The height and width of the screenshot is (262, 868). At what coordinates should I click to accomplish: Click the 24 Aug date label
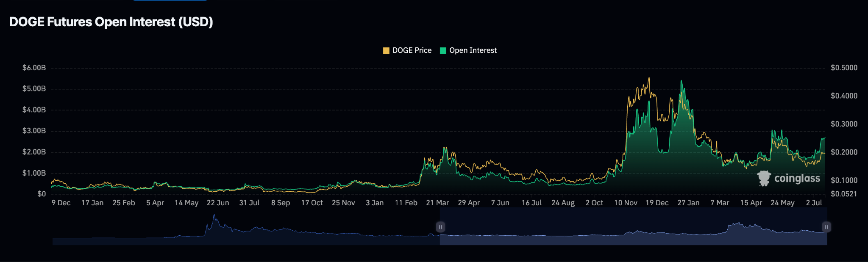[x=563, y=203]
